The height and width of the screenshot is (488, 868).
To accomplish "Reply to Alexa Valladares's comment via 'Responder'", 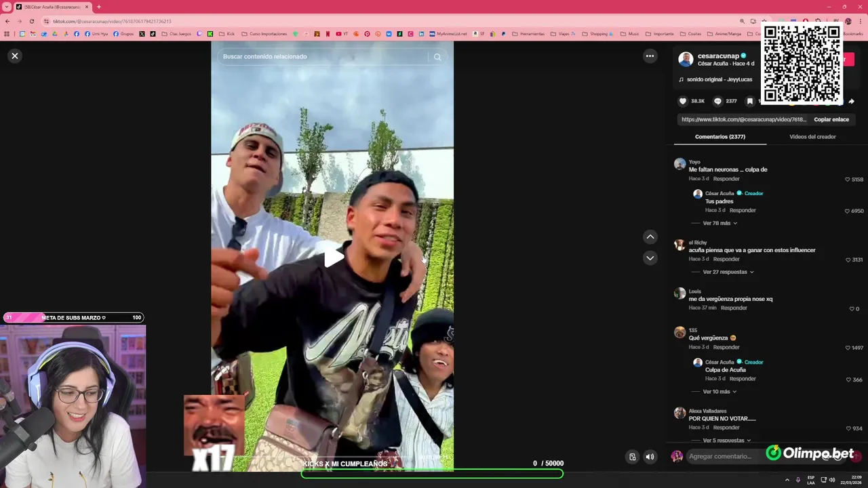I will [x=726, y=428].
